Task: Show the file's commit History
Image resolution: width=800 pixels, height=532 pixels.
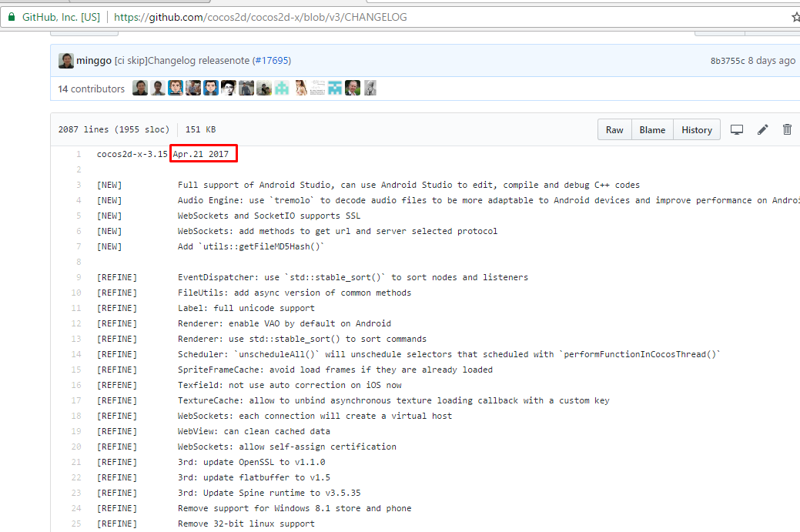Action: (x=696, y=129)
